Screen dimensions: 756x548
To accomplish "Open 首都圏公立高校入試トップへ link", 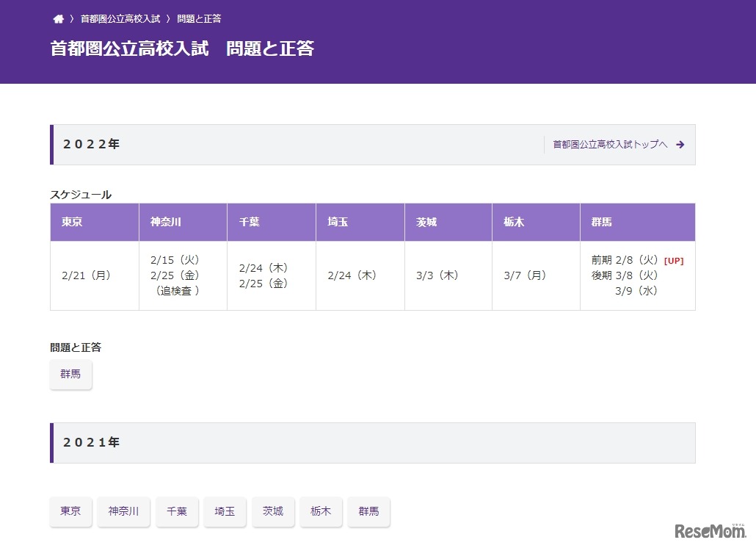I will (609, 145).
